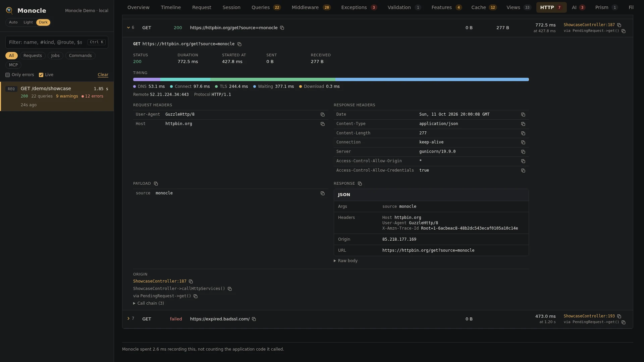The width and height of the screenshot is (644, 362).
Task: Copy the source monocle payload row
Action: [x=323, y=193]
